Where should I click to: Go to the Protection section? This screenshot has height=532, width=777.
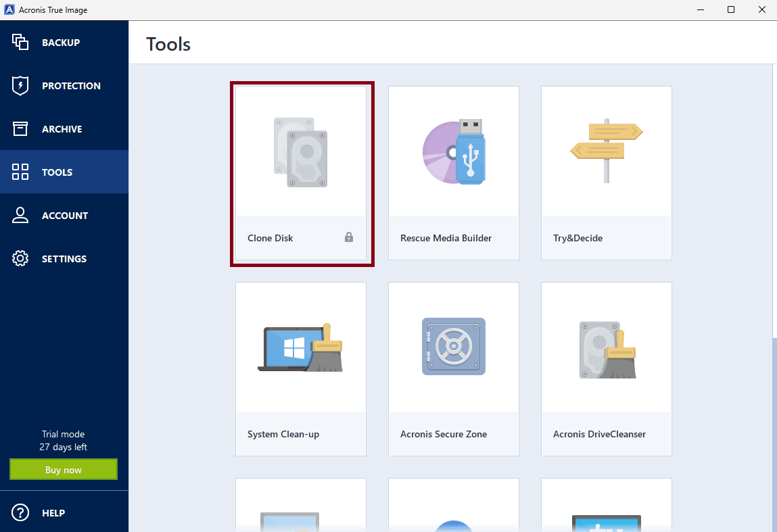[64, 86]
